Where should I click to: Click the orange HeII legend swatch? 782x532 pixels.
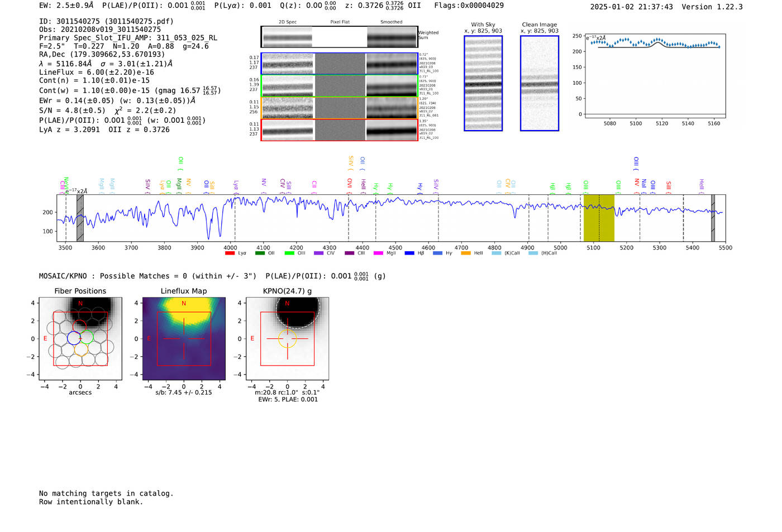click(x=466, y=253)
